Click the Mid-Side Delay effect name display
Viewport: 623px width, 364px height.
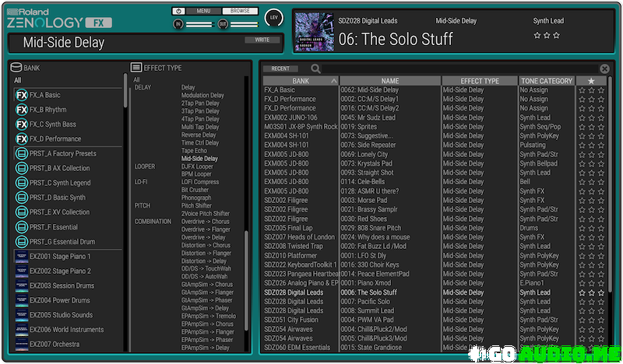click(x=64, y=43)
